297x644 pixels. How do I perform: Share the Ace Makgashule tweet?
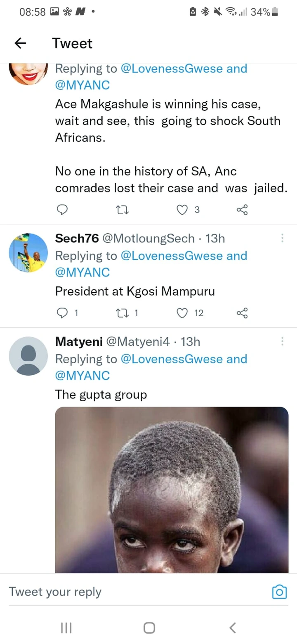click(x=242, y=210)
